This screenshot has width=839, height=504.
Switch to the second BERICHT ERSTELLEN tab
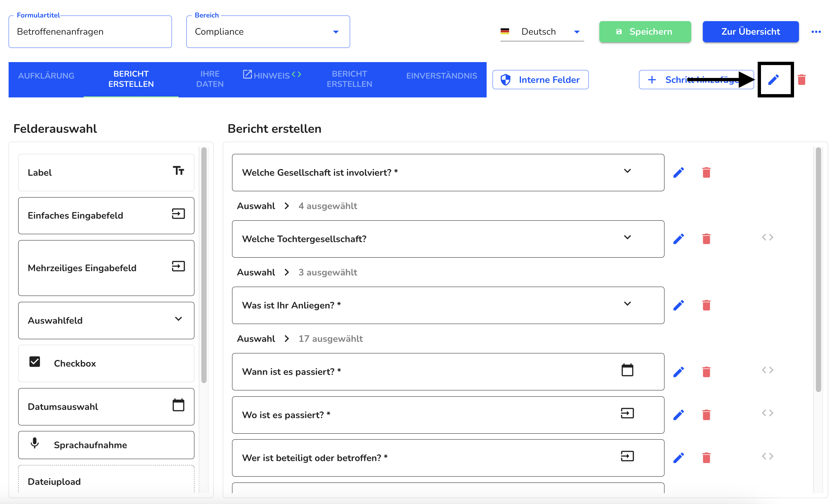349,79
